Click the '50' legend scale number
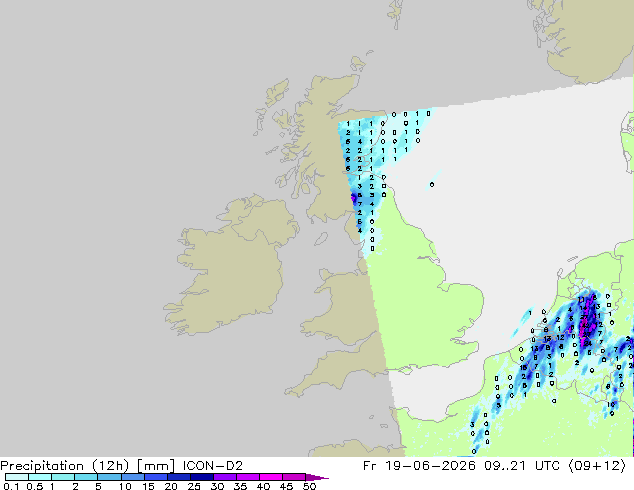 310,486
